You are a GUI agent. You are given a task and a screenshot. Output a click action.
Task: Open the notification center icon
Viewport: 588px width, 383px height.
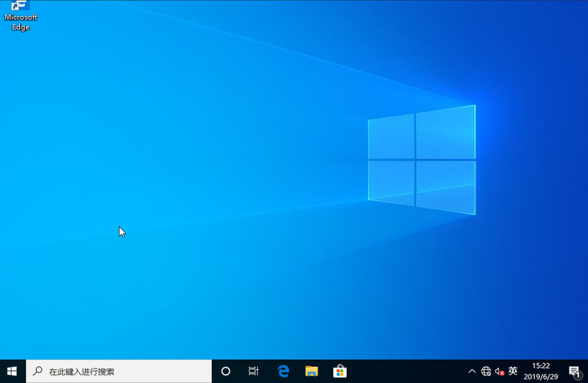tap(574, 372)
